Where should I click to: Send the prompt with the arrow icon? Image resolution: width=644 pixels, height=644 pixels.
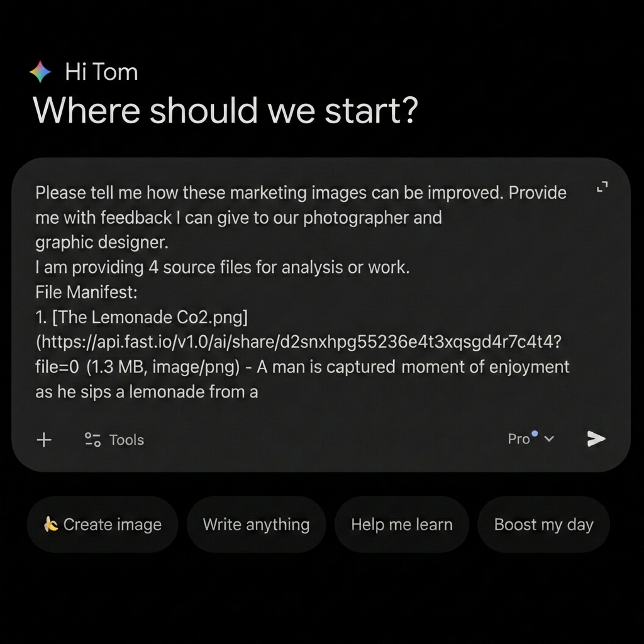pos(596,439)
